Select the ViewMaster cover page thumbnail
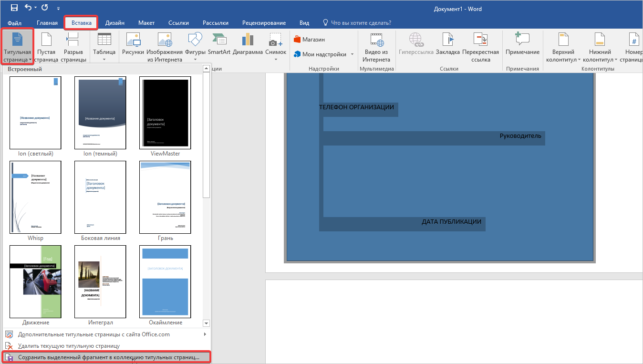The width and height of the screenshot is (643, 364). coord(165,113)
